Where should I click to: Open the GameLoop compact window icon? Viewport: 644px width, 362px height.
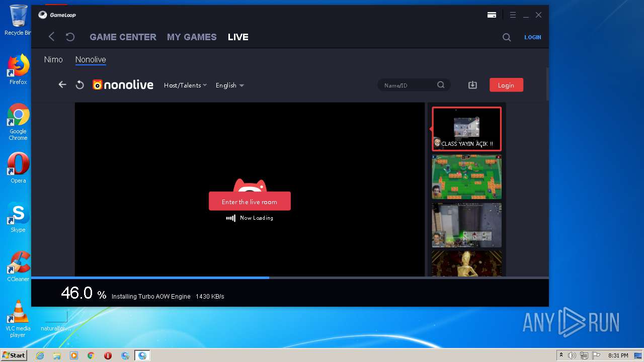coord(492,15)
